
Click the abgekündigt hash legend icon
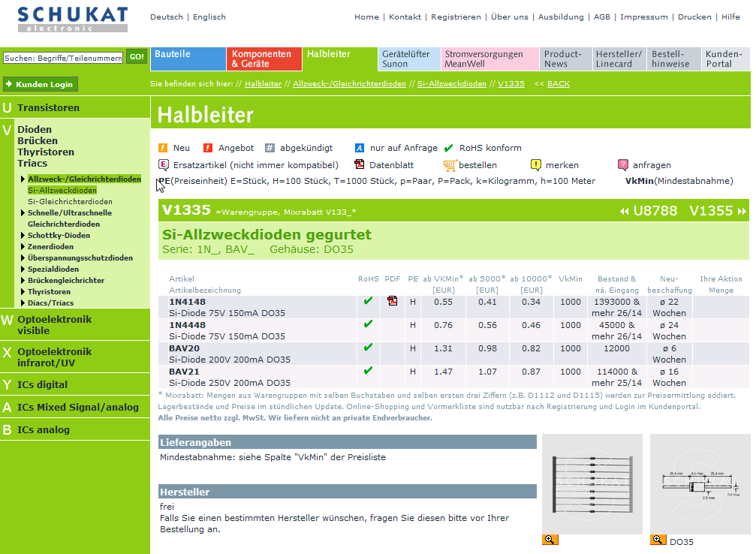(270, 148)
